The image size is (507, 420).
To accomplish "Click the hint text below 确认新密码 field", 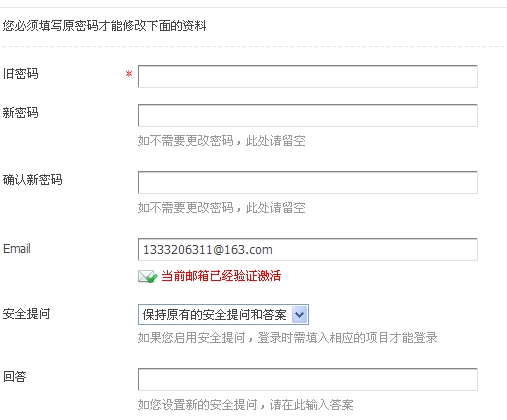I will click(x=222, y=208).
